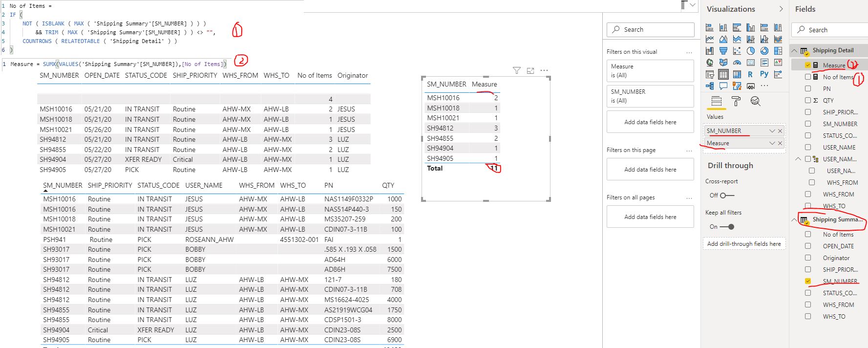Select the filled map visual
This screenshot has height=348, width=868.
coord(723,63)
